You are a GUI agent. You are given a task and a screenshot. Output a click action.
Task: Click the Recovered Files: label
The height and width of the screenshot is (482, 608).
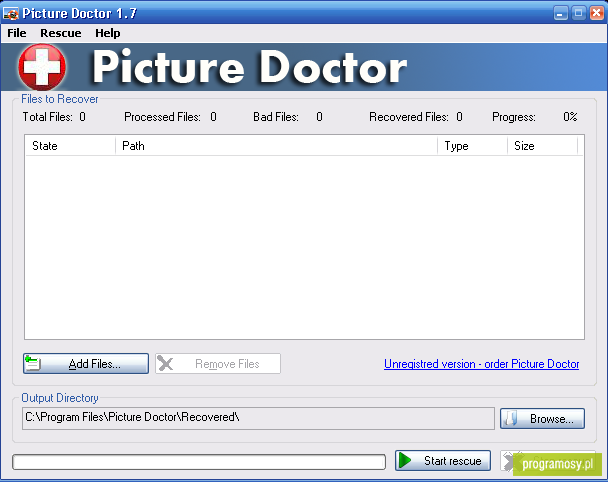[409, 117]
